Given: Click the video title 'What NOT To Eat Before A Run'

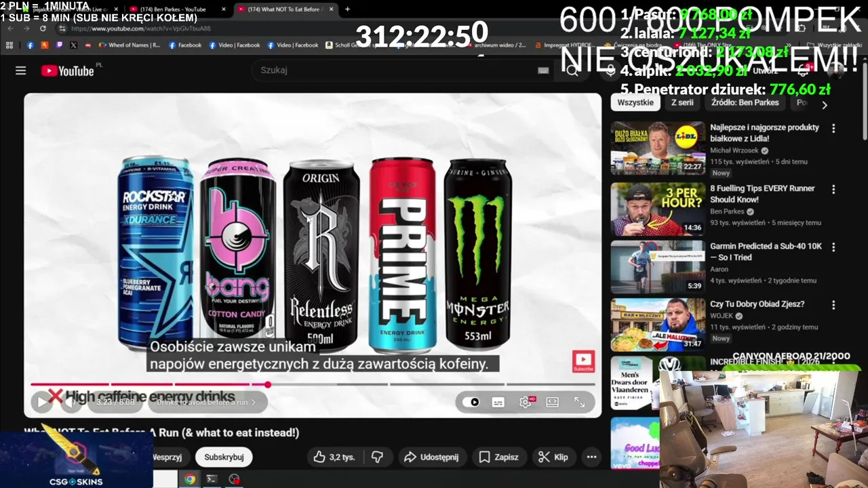Looking at the screenshot, I should pos(161,432).
